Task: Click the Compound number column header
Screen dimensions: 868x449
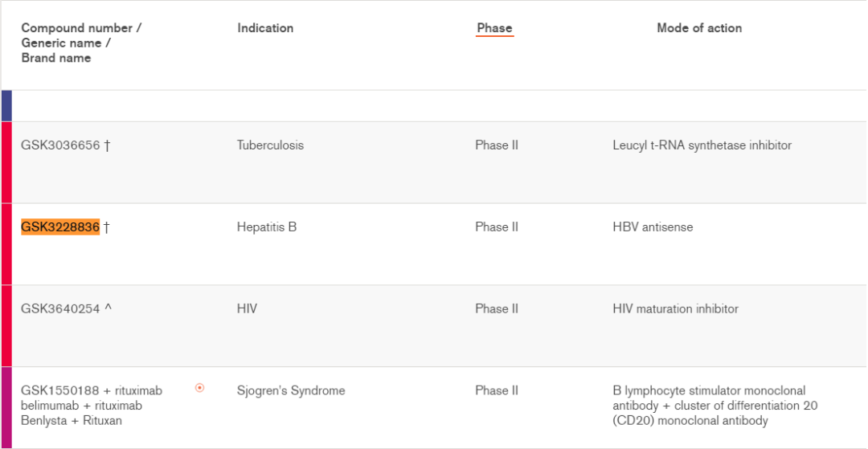Action: tap(81, 43)
